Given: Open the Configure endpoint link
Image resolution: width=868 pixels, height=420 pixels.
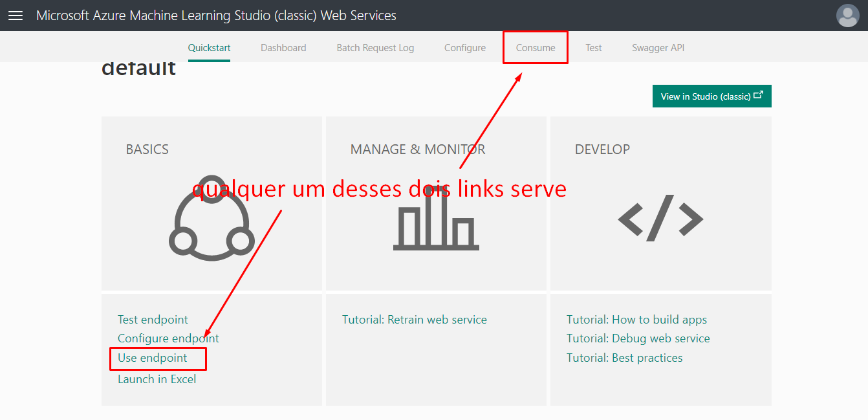Looking at the screenshot, I should tap(168, 338).
